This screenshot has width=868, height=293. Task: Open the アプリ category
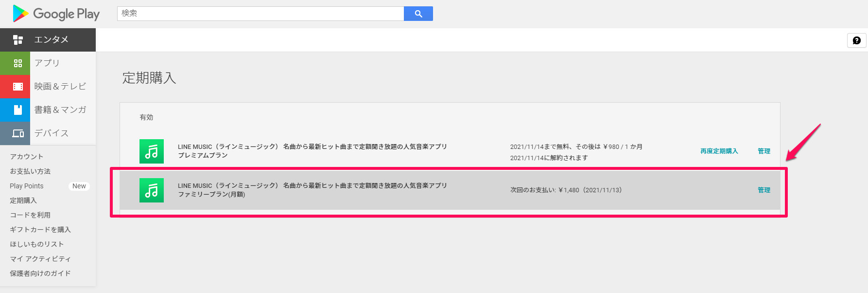coord(47,63)
